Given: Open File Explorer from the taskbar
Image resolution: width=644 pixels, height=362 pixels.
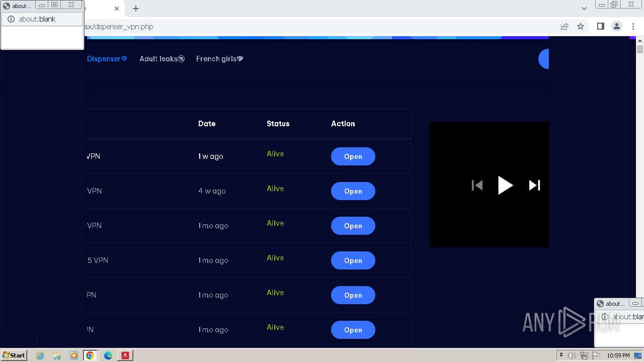Looking at the screenshot, I should tap(57, 355).
